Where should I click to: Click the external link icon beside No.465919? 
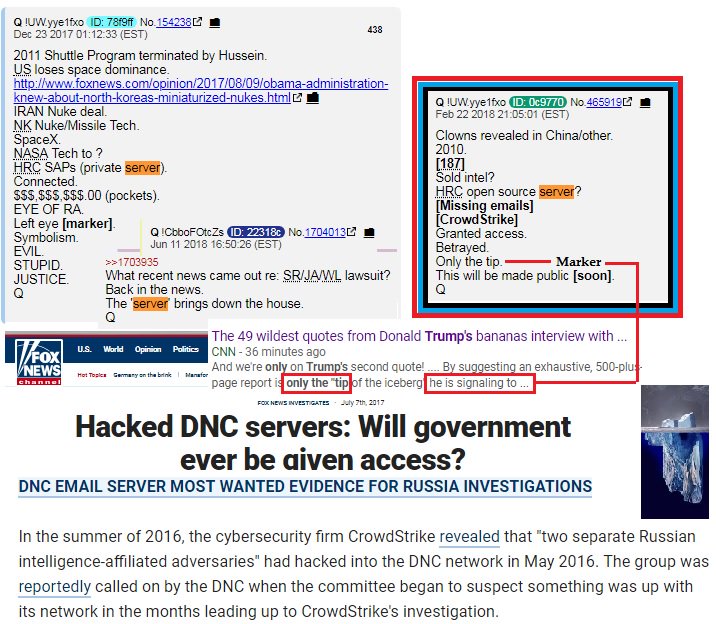click(x=628, y=102)
